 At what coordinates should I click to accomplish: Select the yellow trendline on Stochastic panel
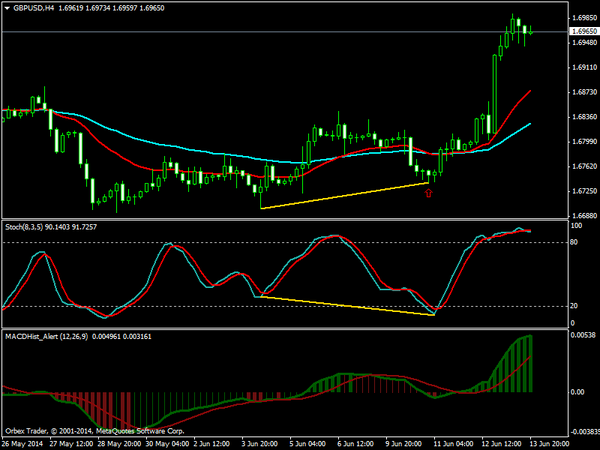347,306
